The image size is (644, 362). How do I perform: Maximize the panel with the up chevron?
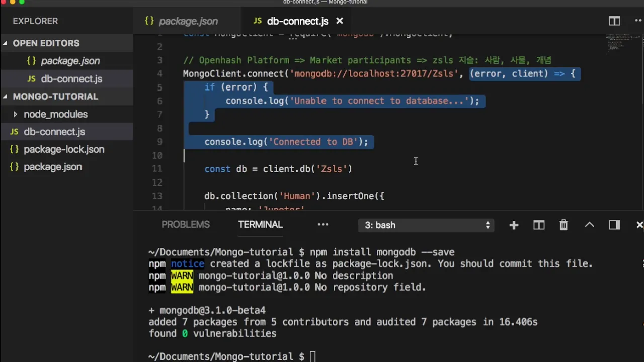589,225
